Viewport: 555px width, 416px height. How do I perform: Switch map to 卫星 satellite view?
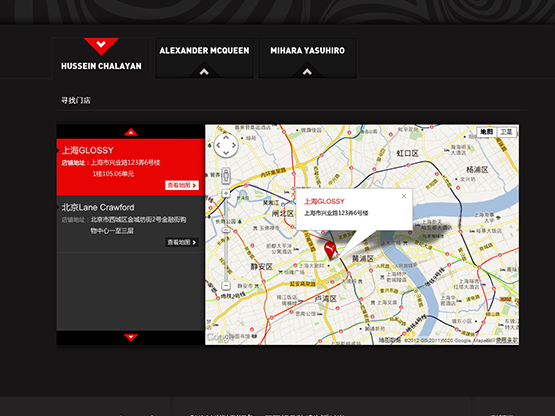point(507,132)
